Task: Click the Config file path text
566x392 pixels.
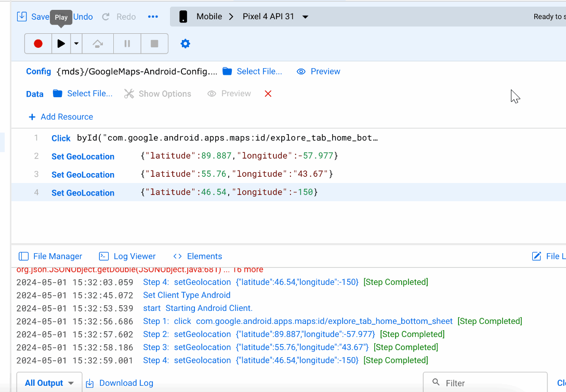Action: [x=137, y=71]
